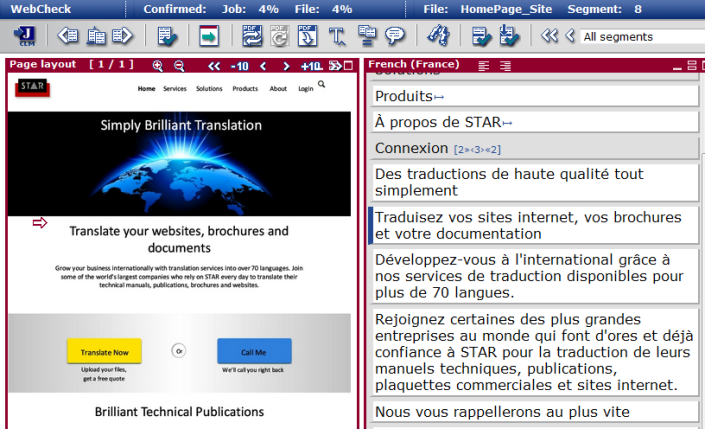Select the All segments filter field
This screenshot has width=705, height=429.
(x=642, y=37)
